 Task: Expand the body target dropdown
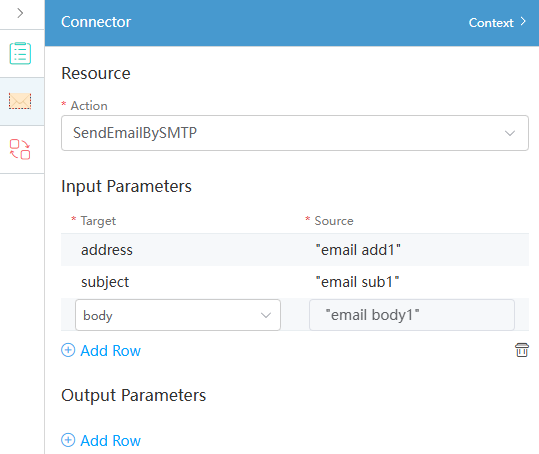coord(178,315)
